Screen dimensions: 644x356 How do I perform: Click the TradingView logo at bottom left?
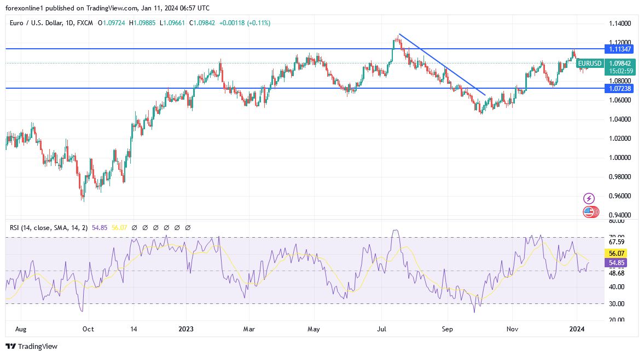coord(11,346)
